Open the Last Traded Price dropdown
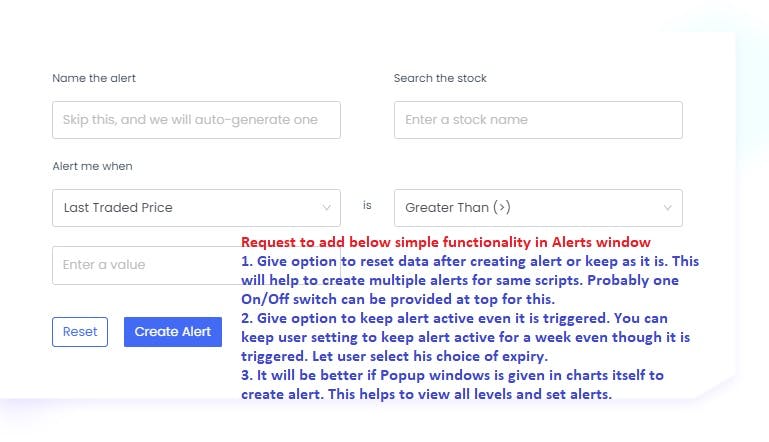 tap(196, 208)
